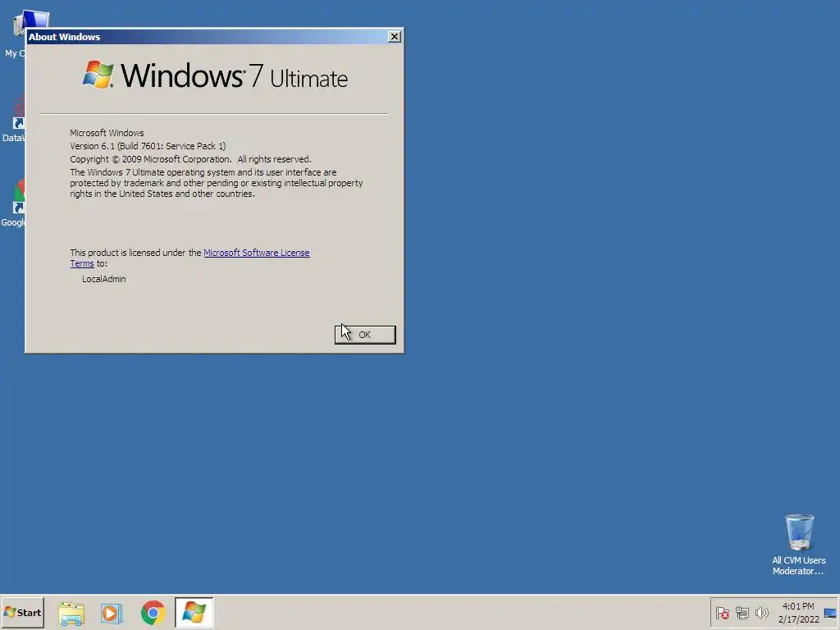840x630 pixels.
Task: Open the Recycle Bin icon on the desktop
Action: coord(799,544)
